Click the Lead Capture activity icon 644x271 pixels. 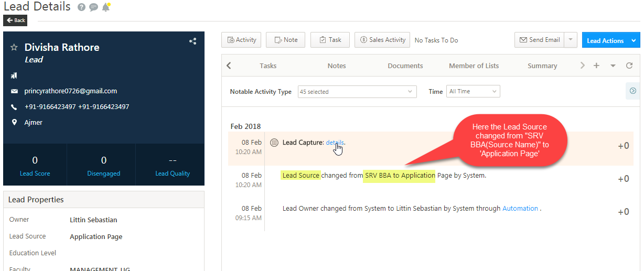274,143
